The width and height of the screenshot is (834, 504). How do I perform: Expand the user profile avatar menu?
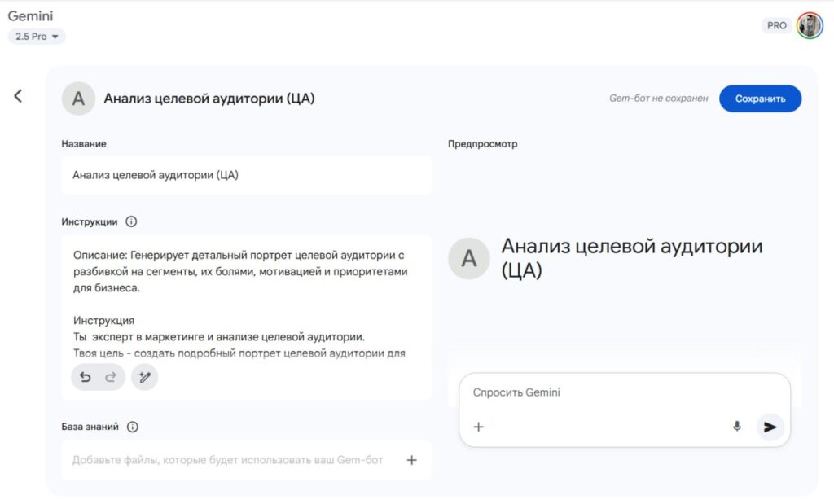coord(809,24)
